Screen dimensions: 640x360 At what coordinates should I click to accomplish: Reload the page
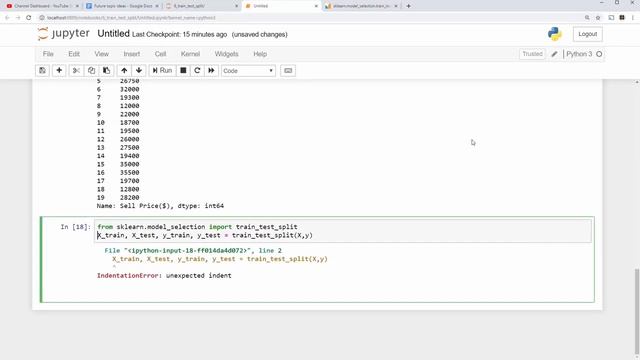click(29, 18)
